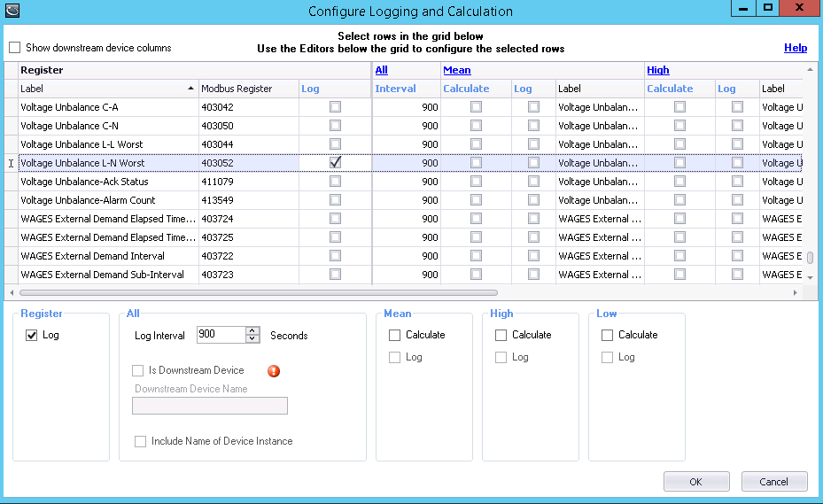
Task: Click row selector for Voltage Unbalance L-N Worst
Action: pos(11,163)
